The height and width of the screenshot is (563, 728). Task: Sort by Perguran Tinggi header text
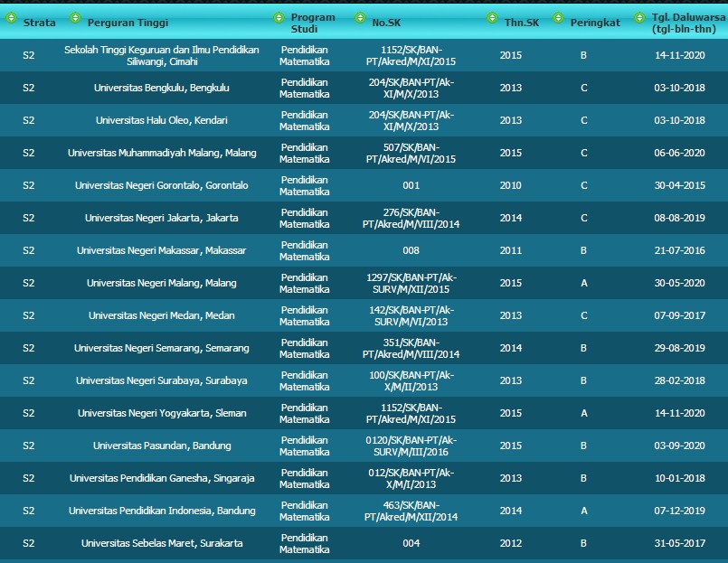(128, 23)
